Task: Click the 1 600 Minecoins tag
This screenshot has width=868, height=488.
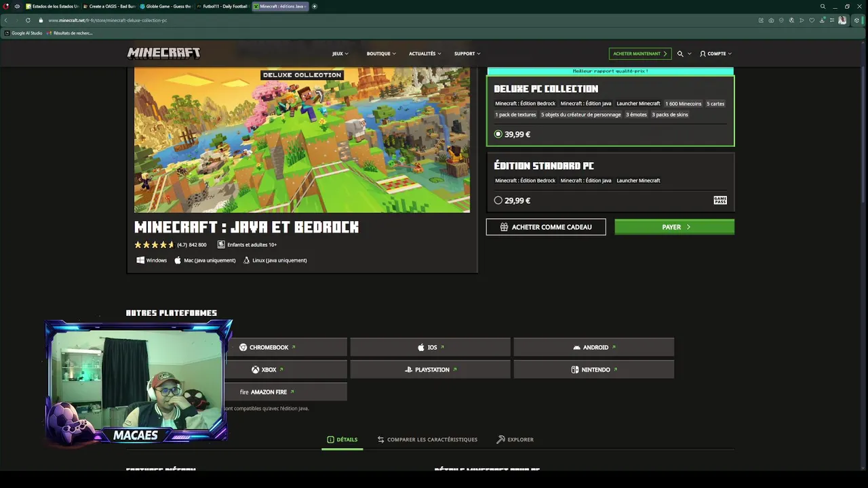Action: point(683,104)
